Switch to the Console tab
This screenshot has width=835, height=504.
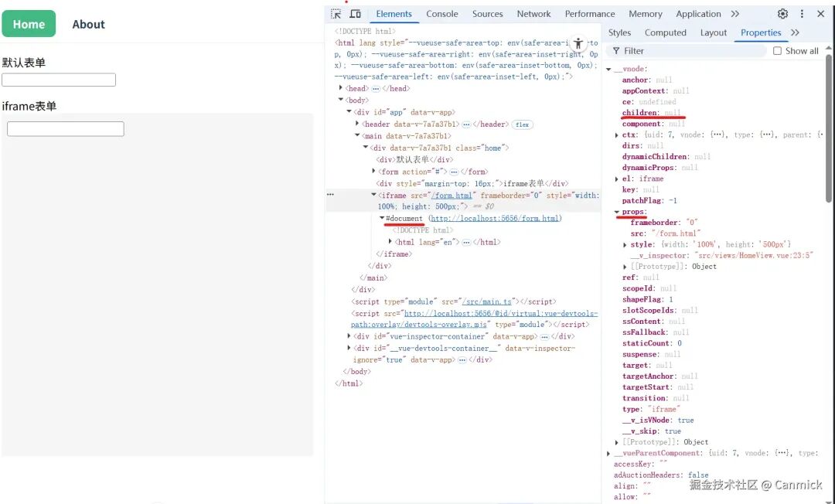point(442,14)
